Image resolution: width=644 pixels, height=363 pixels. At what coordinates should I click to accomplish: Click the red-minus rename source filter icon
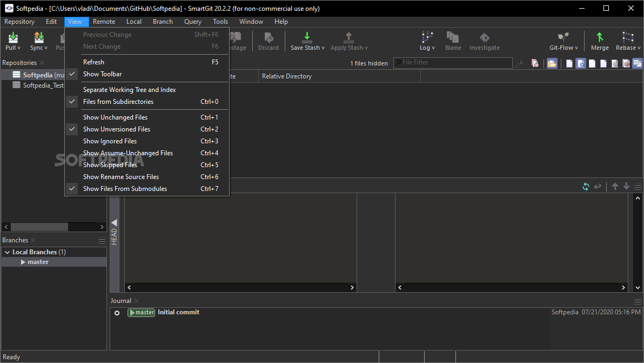[x=626, y=63]
